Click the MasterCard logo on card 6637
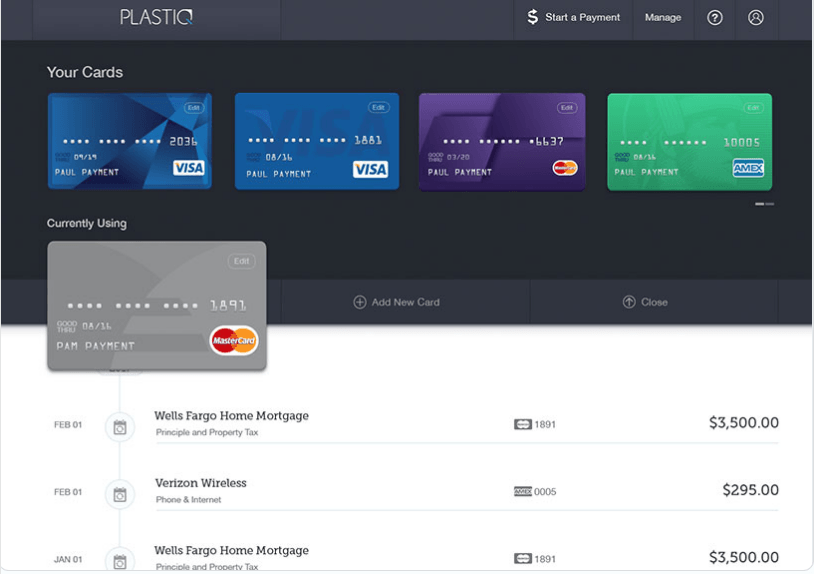 pyautogui.click(x=565, y=168)
